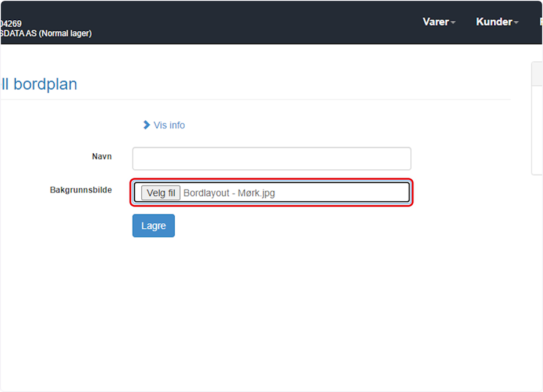Viewport: 543px width, 392px height.
Task: Click the selected file name Bordlayout - Mørk.jpg
Action: [x=229, y=193]
